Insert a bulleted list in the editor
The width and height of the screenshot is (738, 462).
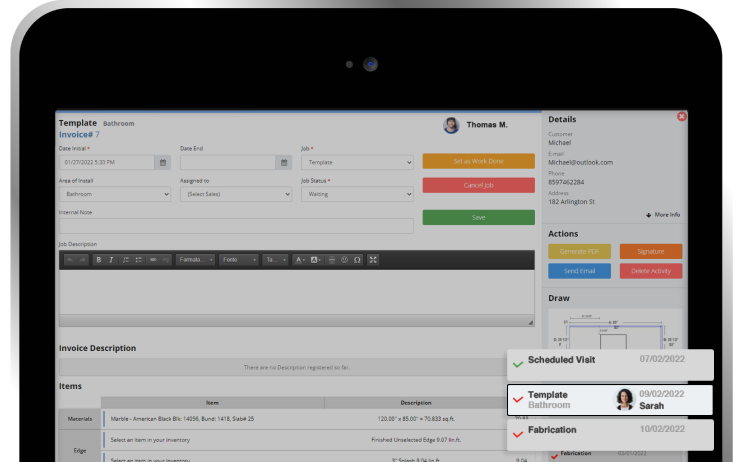point(138,260)
